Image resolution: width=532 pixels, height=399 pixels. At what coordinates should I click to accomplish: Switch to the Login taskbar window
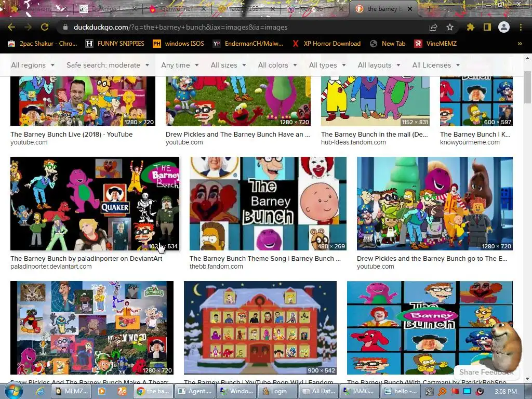pyautogui.click(x=277, y=391)
